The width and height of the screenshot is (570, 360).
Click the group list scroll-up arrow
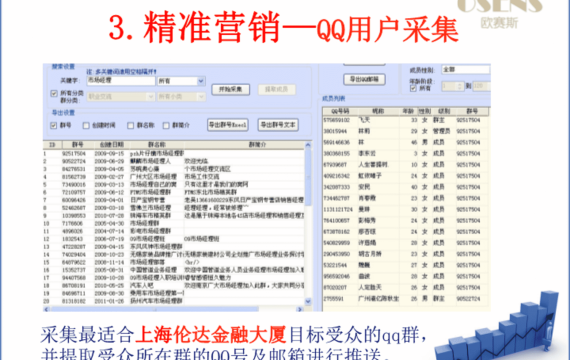point(308,145)
